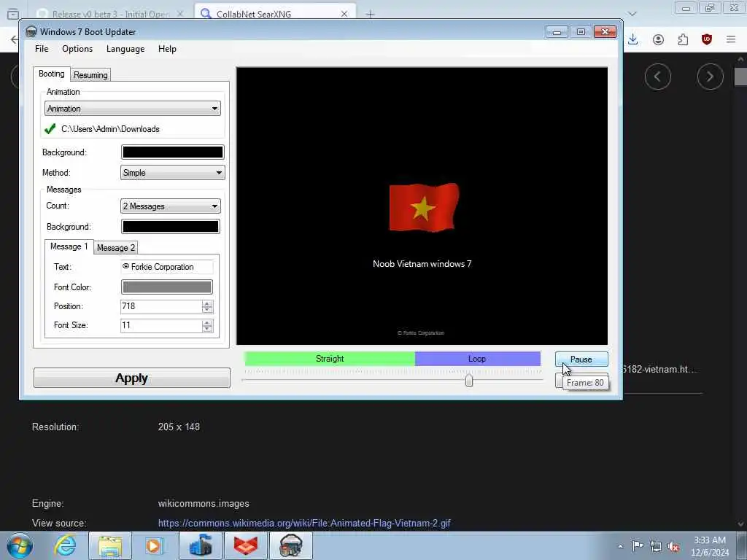Switch to the Booting tab

(x=52, y=74)
